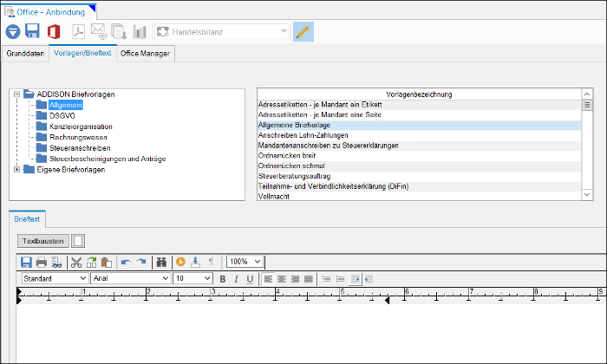Click the editor paste clipboard icon
This screenshot has height=364, width=607.
tap(106, 263)
